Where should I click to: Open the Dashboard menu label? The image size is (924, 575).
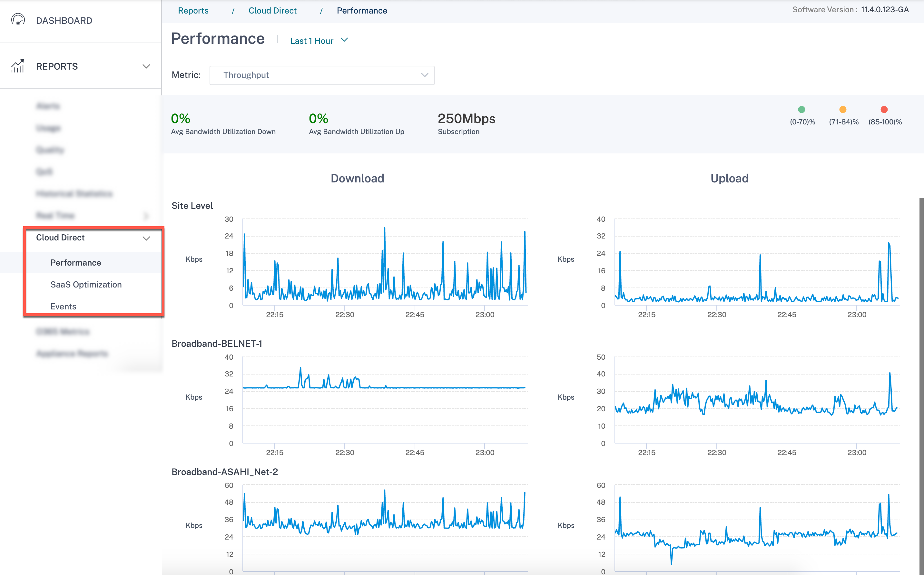coord(64,20)
